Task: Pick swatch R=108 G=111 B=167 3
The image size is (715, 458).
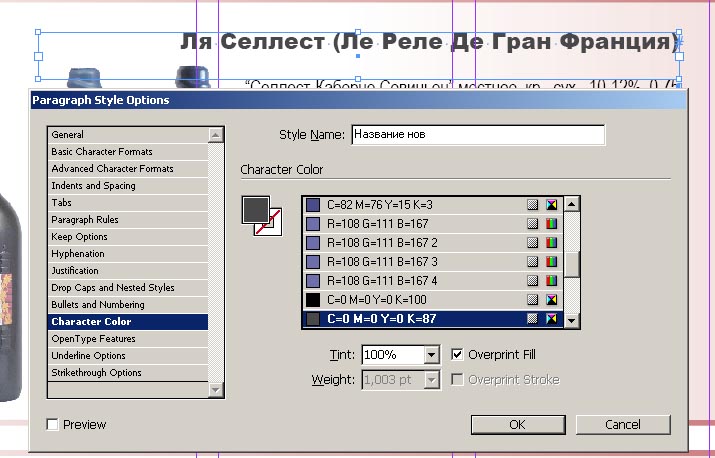Action: click(x=433, y=261)
